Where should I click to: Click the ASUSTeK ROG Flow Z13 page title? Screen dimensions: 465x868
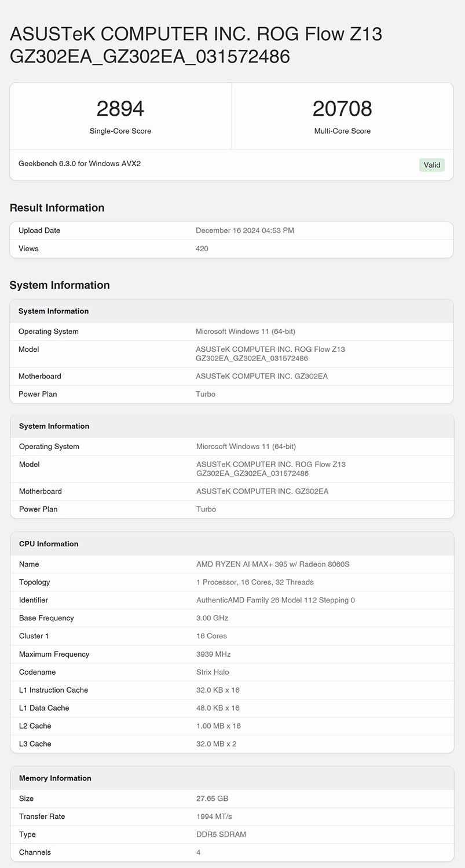[196, 45]
